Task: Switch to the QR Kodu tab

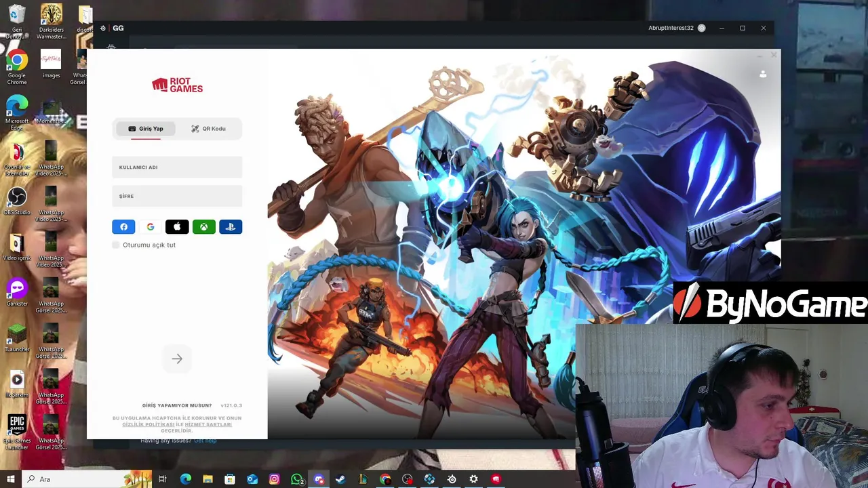Action: [x=208, y=129]
